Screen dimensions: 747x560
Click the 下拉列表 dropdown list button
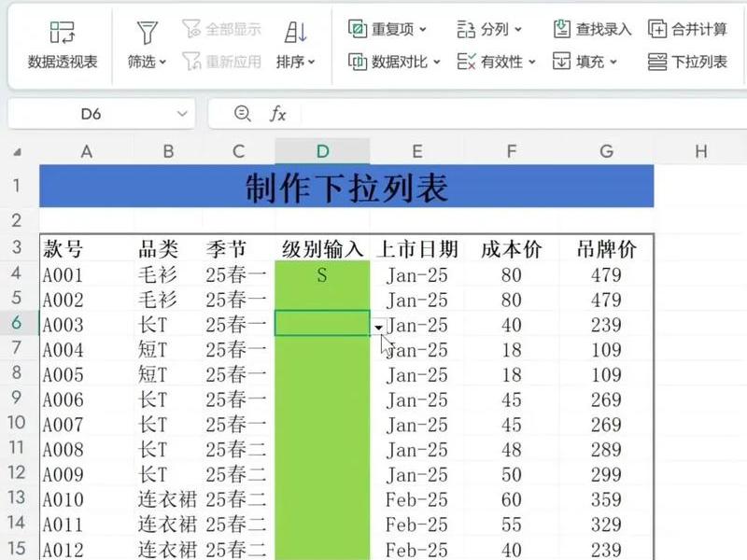click(687, 62)
